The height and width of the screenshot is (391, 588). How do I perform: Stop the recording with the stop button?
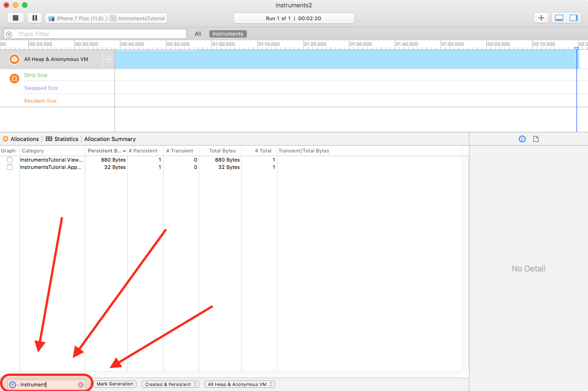point(16,18)
